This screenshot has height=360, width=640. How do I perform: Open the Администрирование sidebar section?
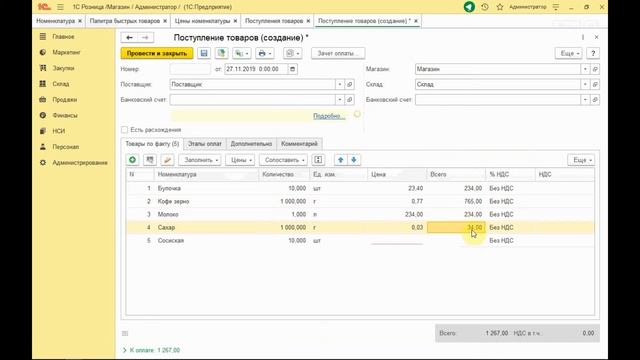click(x=80, y=163)
